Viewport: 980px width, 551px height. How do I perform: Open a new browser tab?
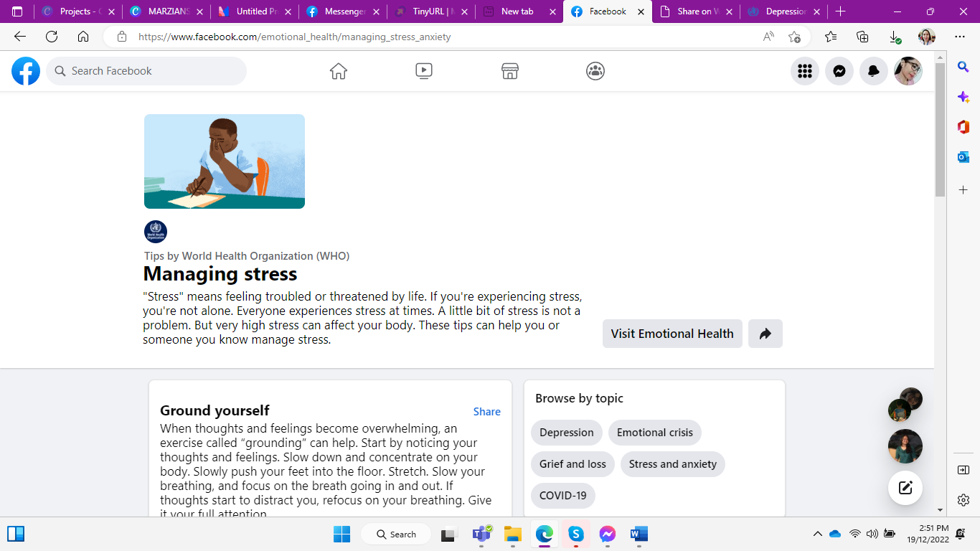click(x=841, y=11)
